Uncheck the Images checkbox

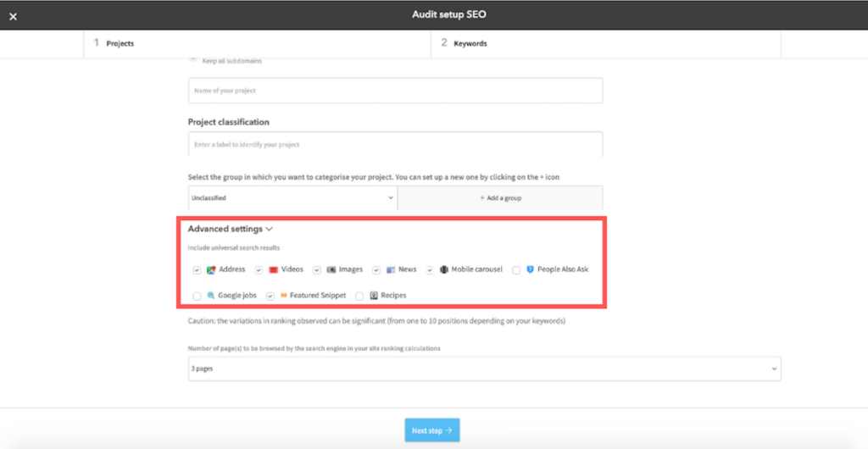317,270
